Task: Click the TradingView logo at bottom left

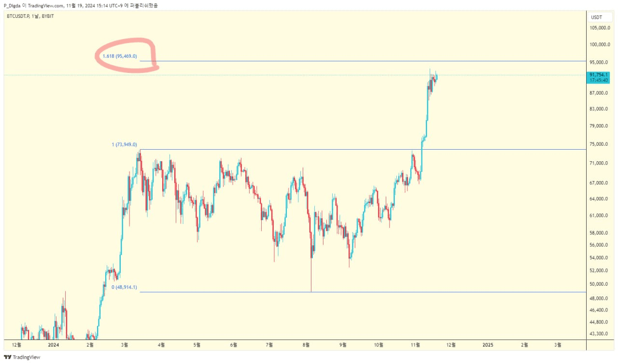Action: point(22,357)
